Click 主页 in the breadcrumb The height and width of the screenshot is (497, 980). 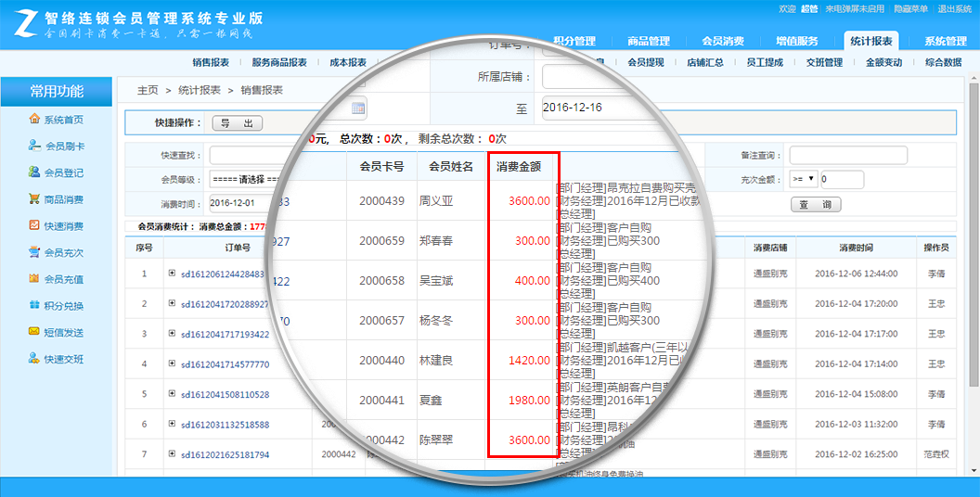148,90
